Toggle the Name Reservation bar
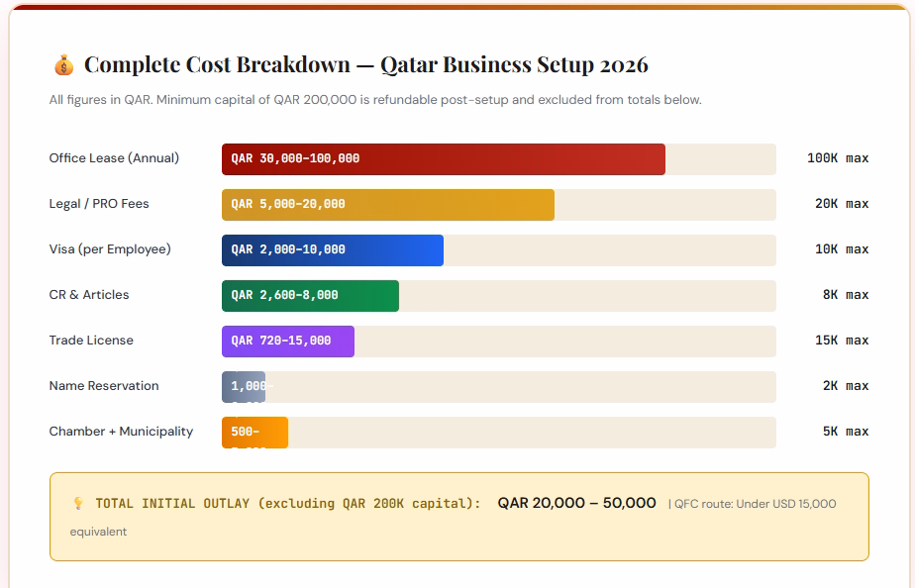This screenshot has width=915, height=588. click(245, 386)
